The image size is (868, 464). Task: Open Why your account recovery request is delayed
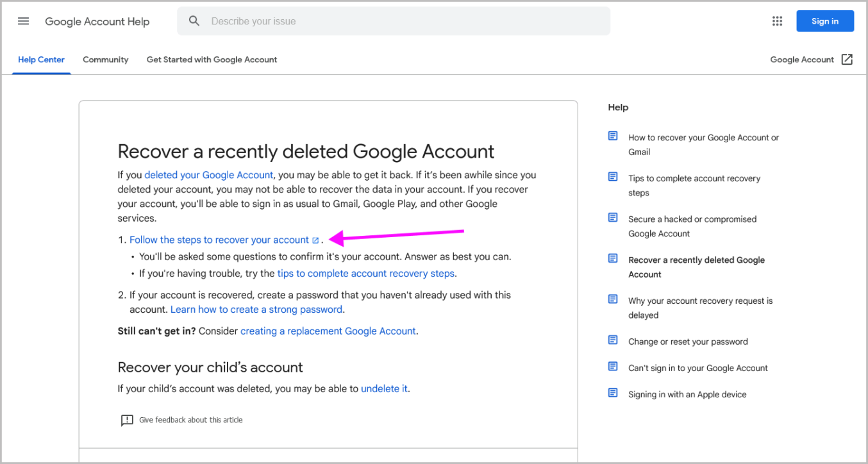701,308
